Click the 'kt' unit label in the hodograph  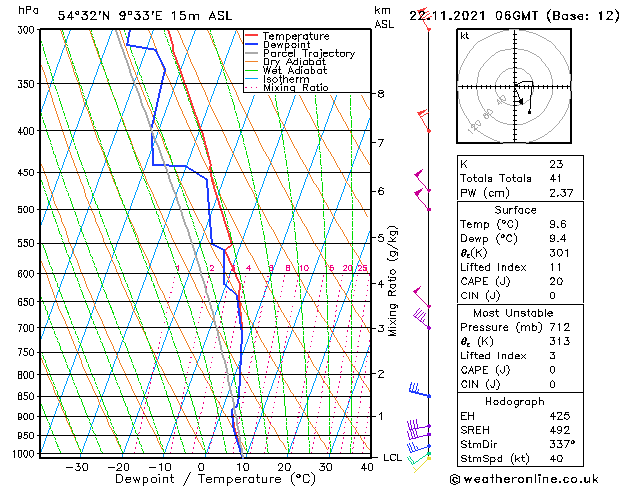tap(465, 36)
